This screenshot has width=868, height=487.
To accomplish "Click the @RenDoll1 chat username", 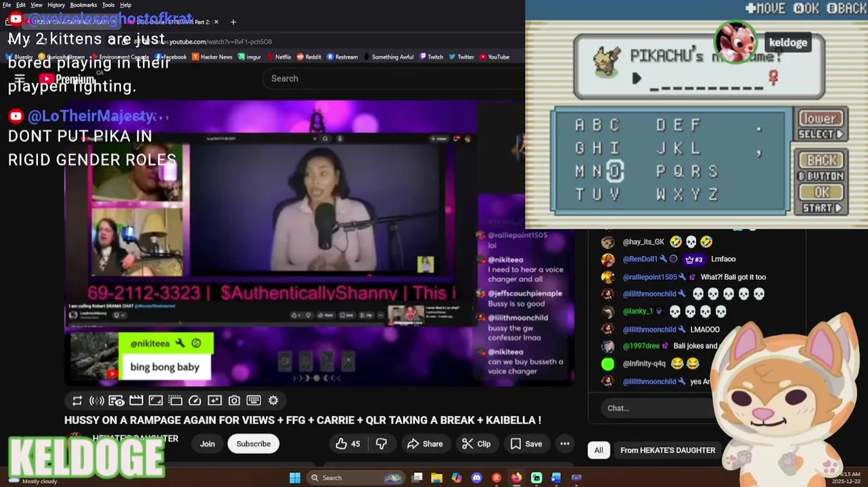I will click(640, 259).
